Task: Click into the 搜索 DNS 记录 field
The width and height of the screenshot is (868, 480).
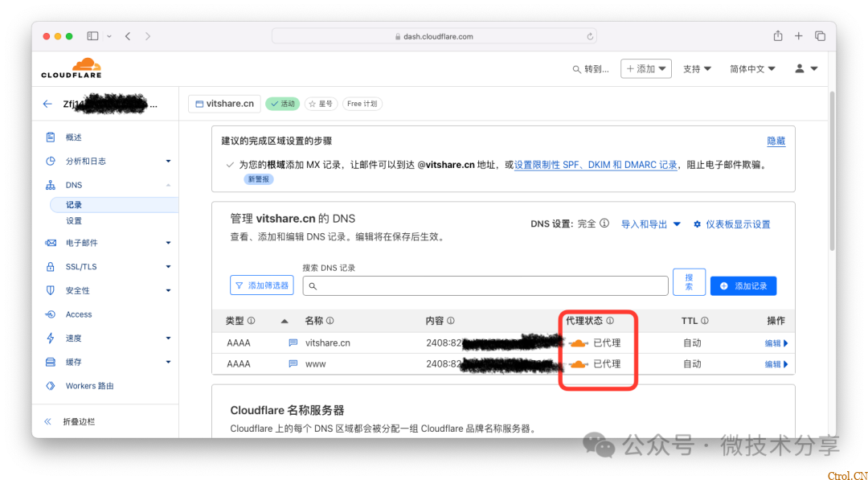Action: click(485, 285)
